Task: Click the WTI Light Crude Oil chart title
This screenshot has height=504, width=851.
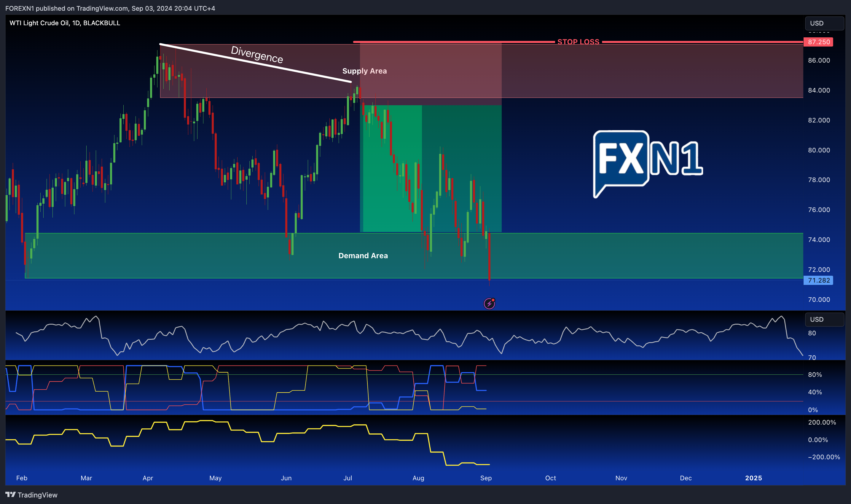Action: [x=65, y=23]
